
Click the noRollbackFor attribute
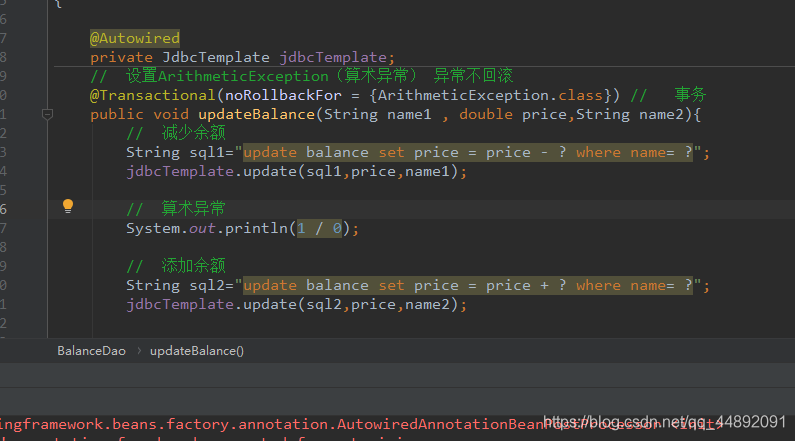tap(283, 95)
